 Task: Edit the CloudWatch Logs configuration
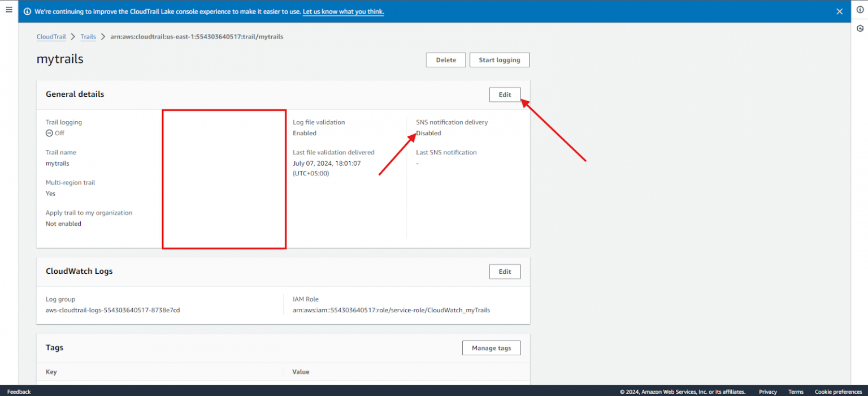click(505, 272)
